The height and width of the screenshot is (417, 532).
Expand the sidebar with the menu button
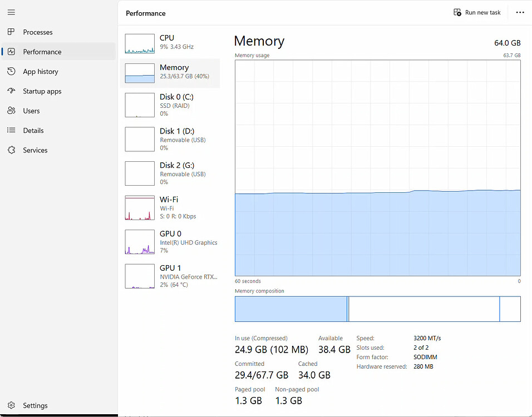[11, 12]
